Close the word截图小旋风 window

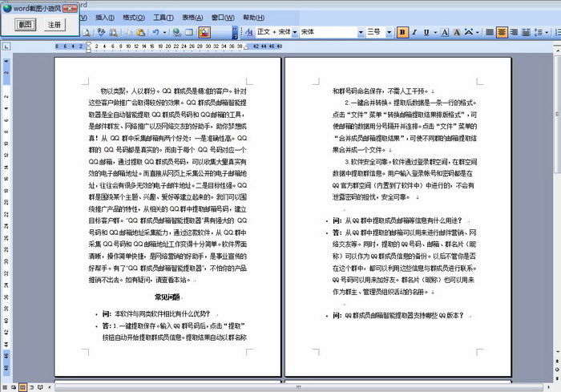coord(70,8)
